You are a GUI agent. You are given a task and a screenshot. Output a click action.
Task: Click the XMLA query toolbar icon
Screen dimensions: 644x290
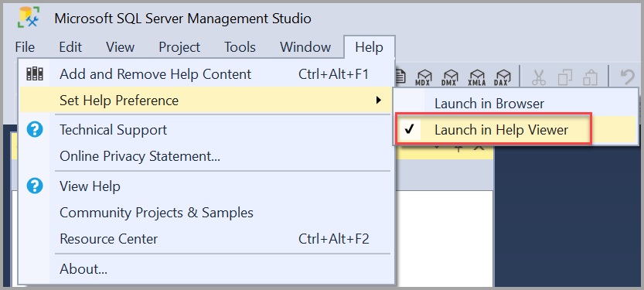tap(476, 77)
